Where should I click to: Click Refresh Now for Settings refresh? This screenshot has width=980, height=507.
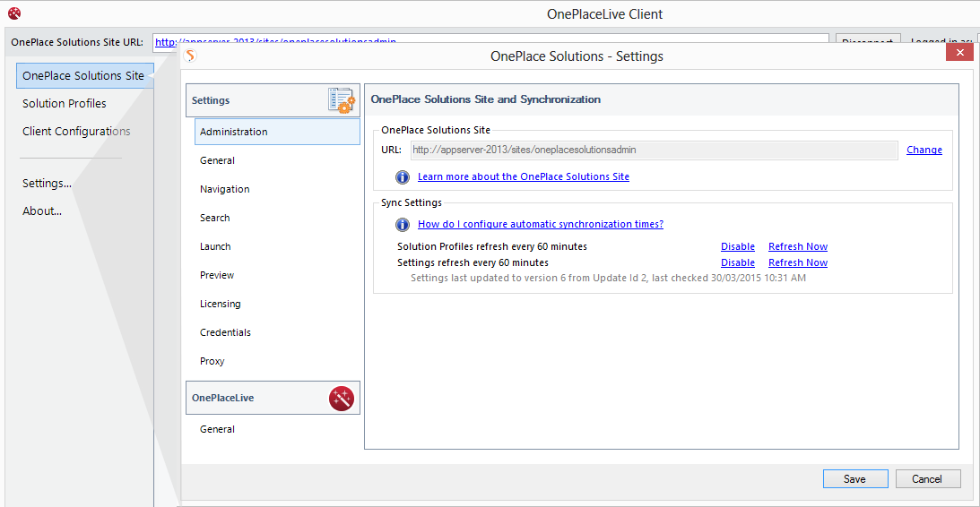[797, 262]
